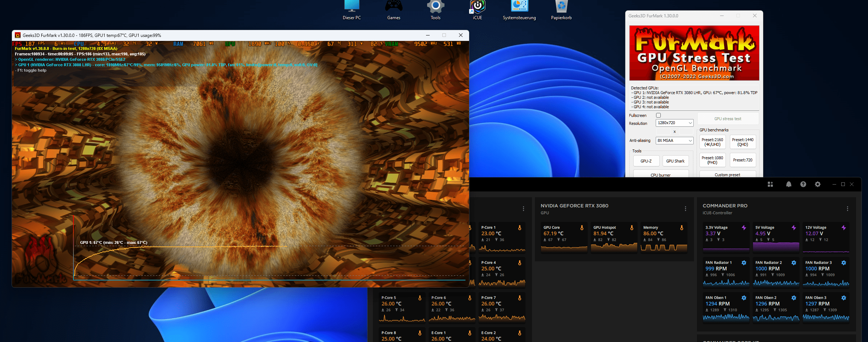Click thermometer icon on E-Core 1 card
The width and height of the screenshot is (868, 342).
470,333
